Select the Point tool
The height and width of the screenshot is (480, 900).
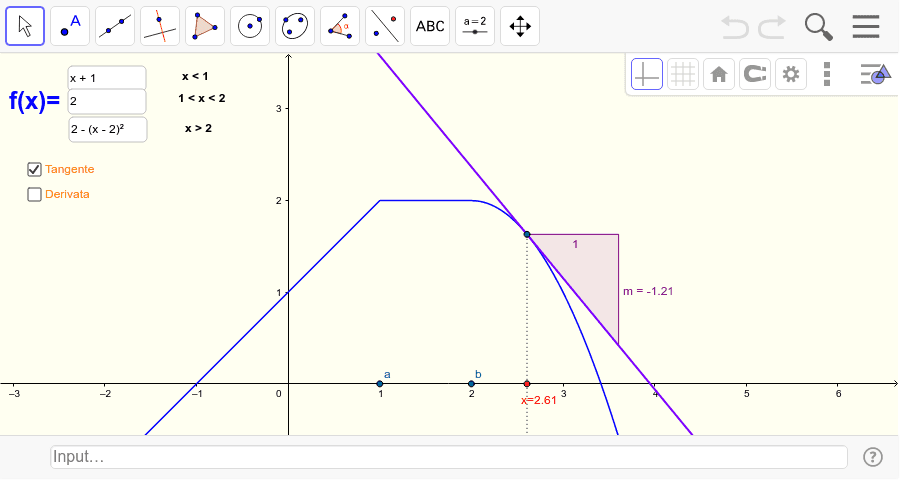pyautogui.click(x=70, y=26)
